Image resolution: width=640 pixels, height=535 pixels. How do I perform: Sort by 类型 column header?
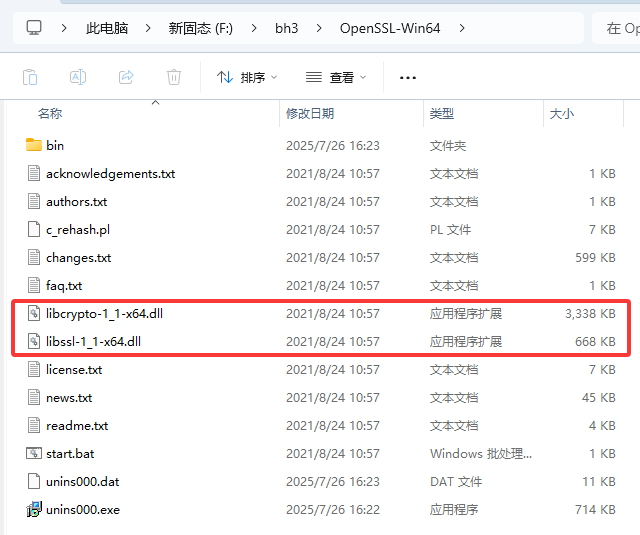(442, 113)
